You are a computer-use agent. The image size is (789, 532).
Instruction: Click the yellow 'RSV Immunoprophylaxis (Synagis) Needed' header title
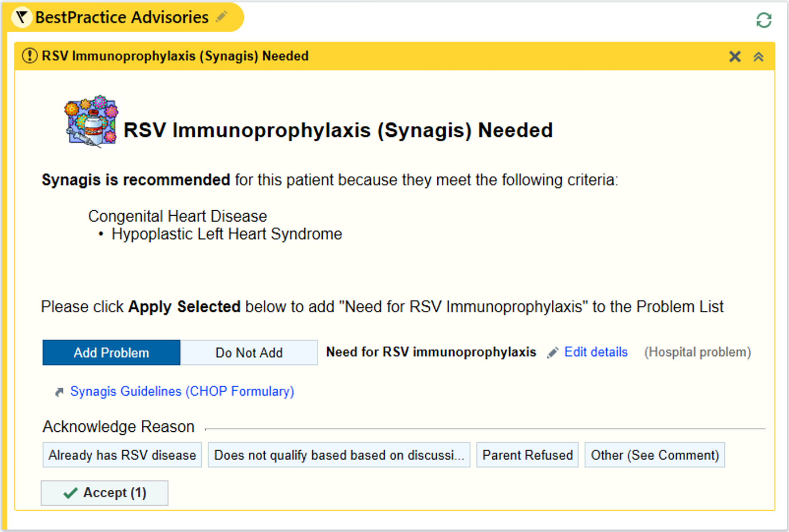pos(175,56)
